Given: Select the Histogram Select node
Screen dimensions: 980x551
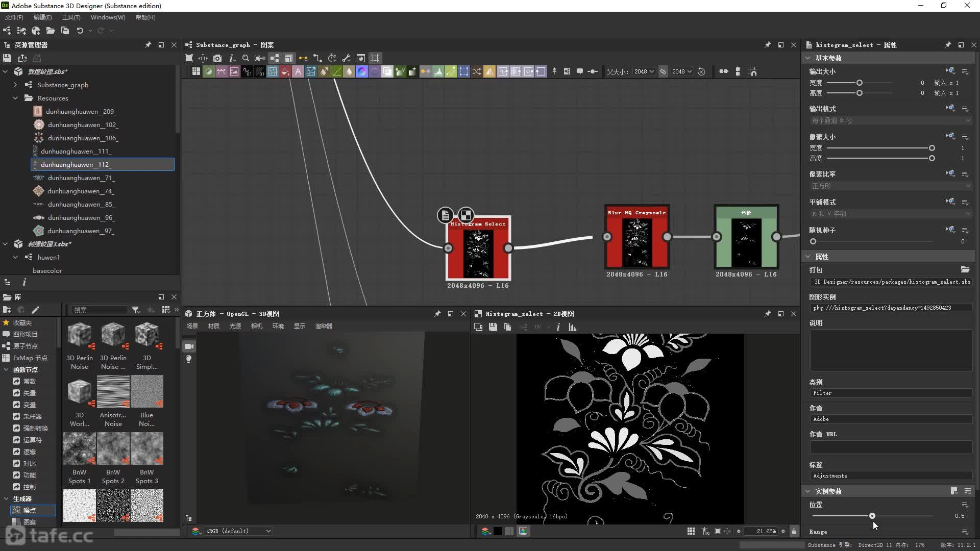Looking at the screenshot, I should [478, 249].
